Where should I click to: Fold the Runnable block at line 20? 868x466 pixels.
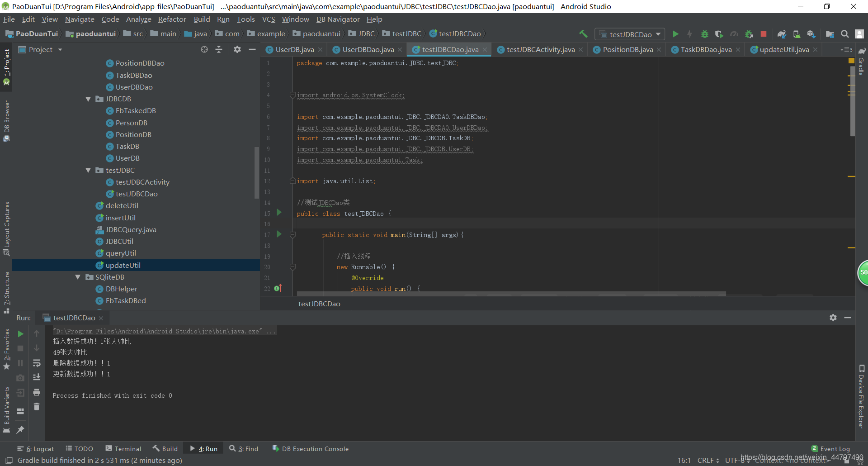(292, 267)
